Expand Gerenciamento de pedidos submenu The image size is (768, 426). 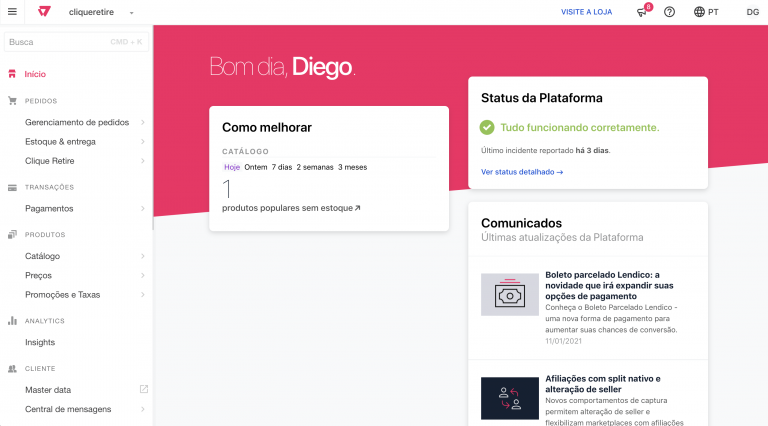click(x=143, y=122)
